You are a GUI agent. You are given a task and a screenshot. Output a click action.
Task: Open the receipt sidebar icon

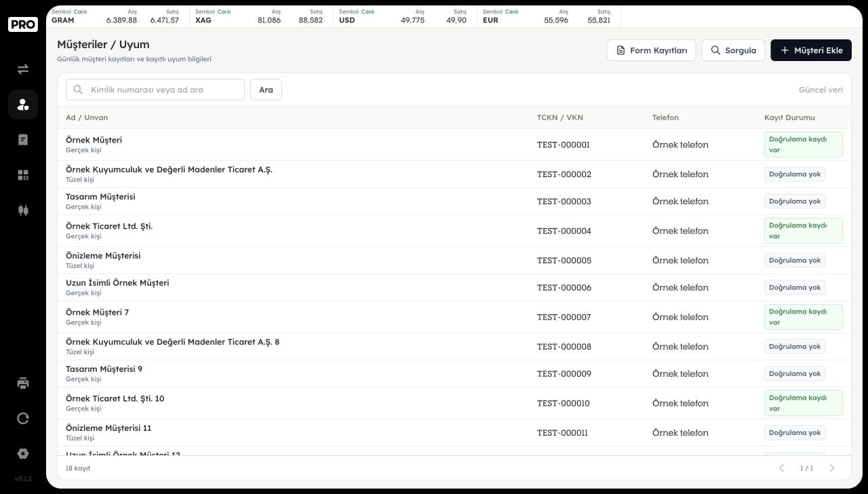point(23,140)
